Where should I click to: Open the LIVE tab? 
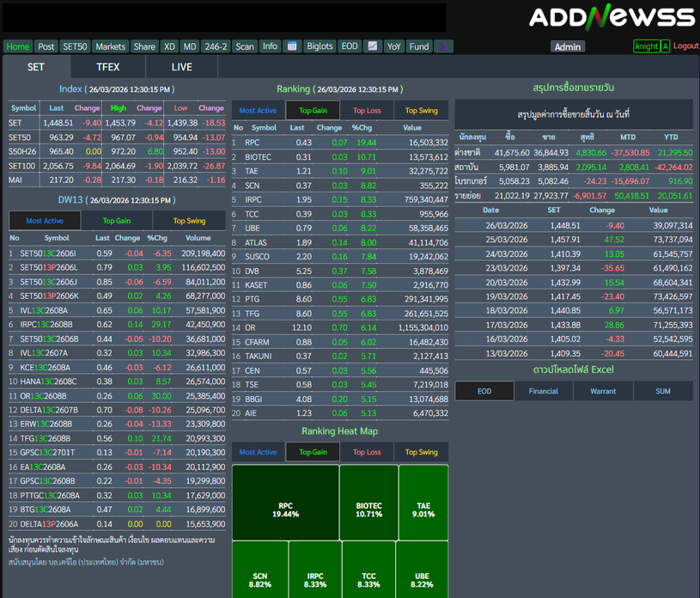tap(182, 67)
